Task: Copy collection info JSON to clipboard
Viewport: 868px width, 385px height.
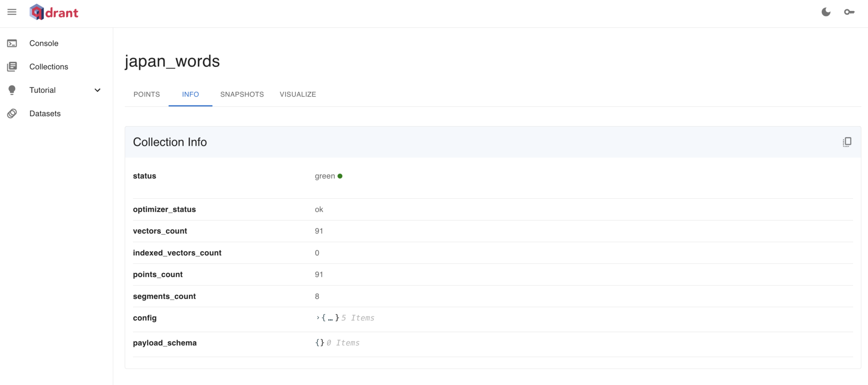Action: tap(847, 142)
